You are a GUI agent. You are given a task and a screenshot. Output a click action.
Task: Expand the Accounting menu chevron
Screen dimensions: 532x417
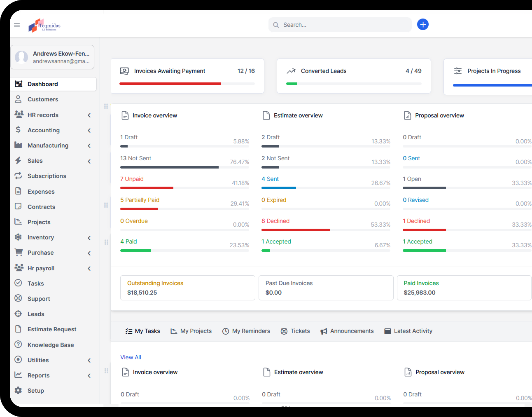(x=89, y=131)
